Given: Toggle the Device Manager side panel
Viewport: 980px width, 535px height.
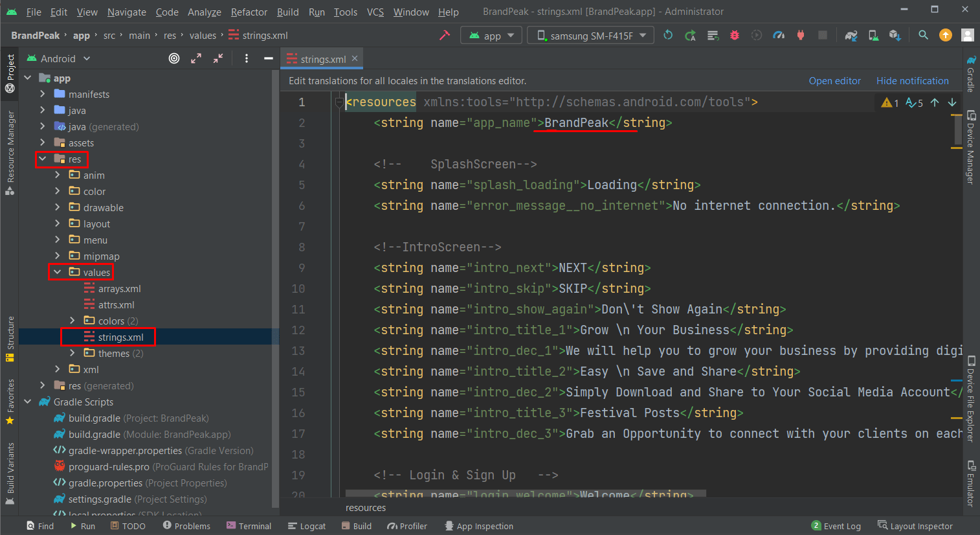Looking at the screenshot, I should pyautogui.click(x=971, y=148).
